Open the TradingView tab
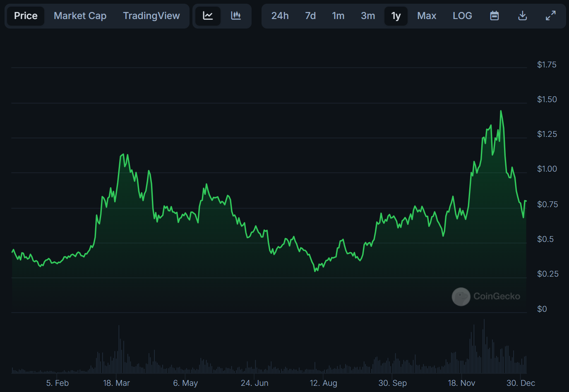569x392 pixels. (x=151, y=16)
